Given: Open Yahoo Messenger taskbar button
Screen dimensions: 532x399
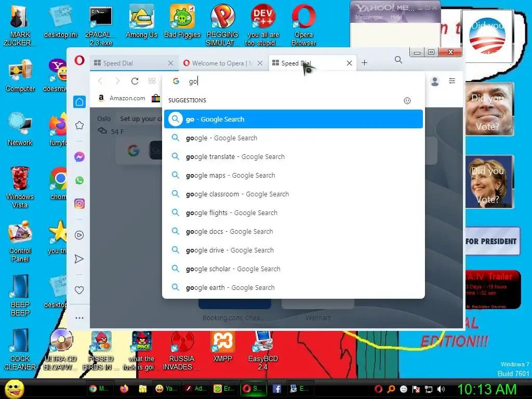Looking at the screenshot, I should pyautogui.click(x=166, y=389).
